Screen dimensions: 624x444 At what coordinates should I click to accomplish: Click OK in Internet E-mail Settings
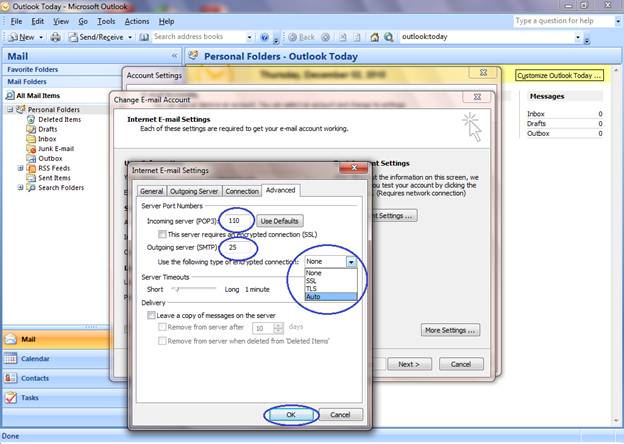[291, 415]
